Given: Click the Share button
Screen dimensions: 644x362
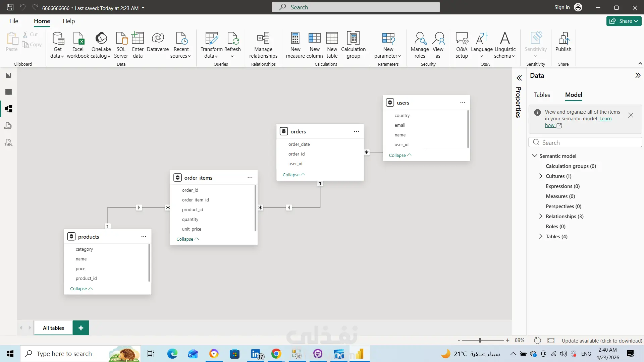Looking at the screenshot, I should 624,21.
